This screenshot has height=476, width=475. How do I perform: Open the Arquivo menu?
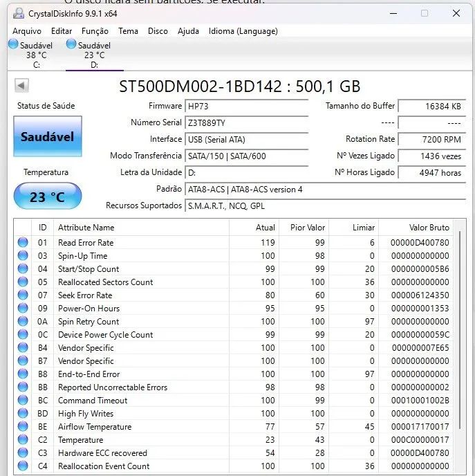tap(27, 31)
